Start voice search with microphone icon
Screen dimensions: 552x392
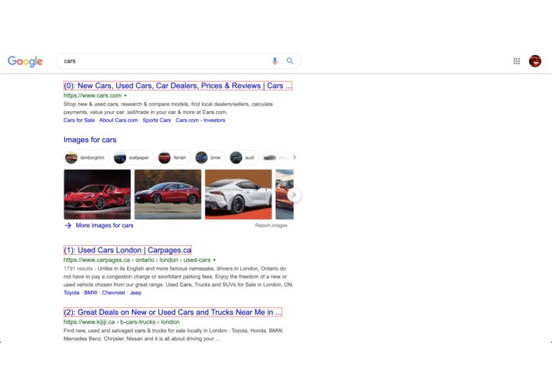(x=275, y=61)
